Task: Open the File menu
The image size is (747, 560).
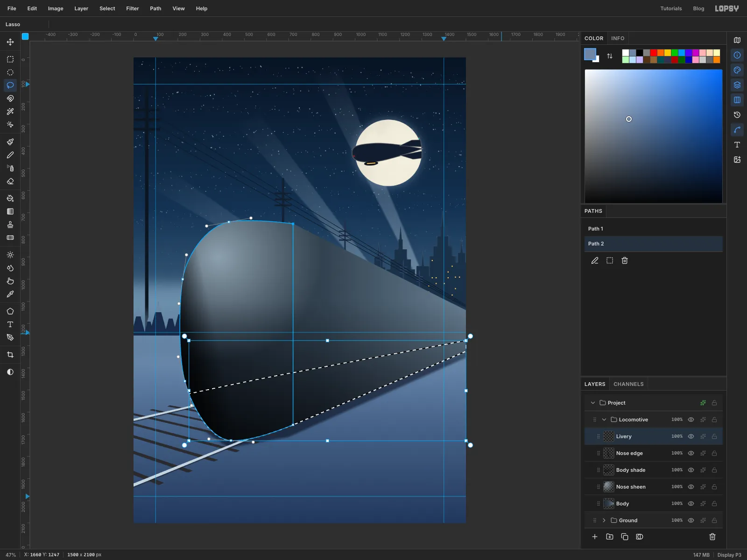Action: [12, 8]
